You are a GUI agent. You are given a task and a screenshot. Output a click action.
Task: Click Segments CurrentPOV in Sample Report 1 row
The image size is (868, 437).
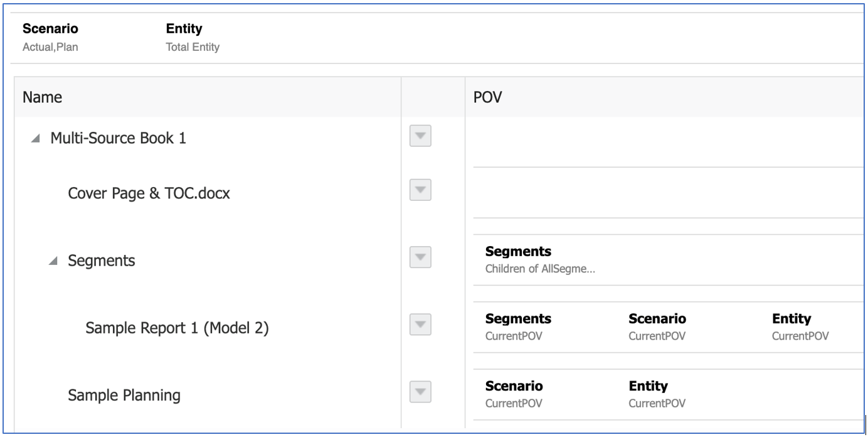518,327
